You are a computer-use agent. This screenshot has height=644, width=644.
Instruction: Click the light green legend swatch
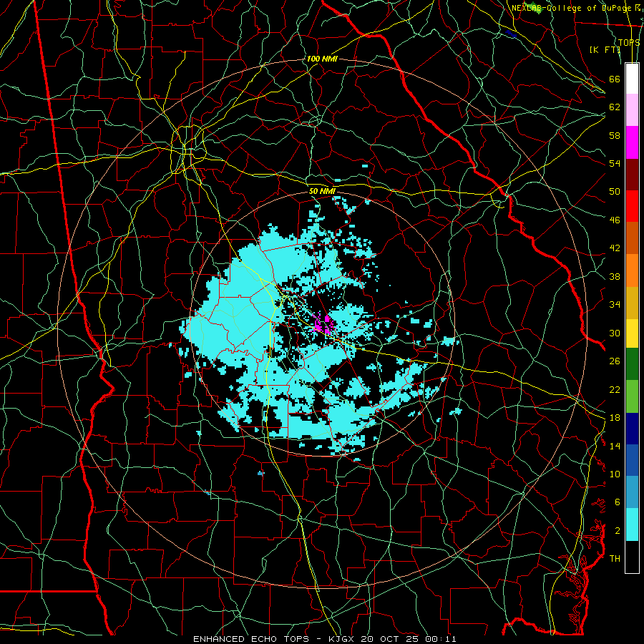pyautogui.click(x=632, y=396)
